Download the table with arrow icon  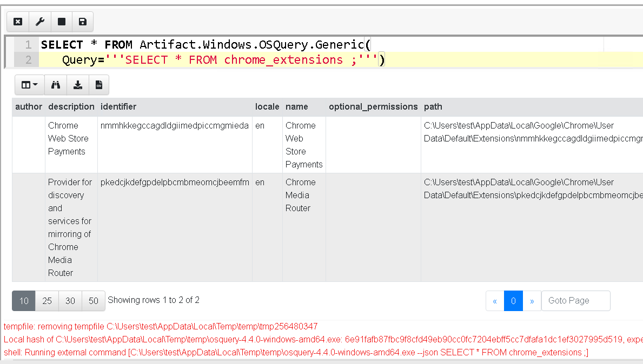(x=78, y=85)
